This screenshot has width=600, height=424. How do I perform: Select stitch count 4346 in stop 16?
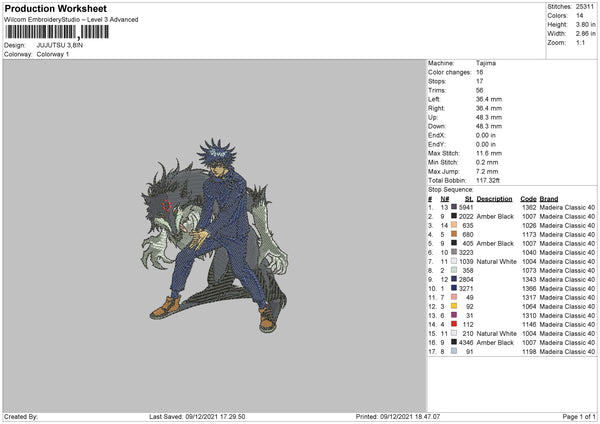tap(466, 343)
